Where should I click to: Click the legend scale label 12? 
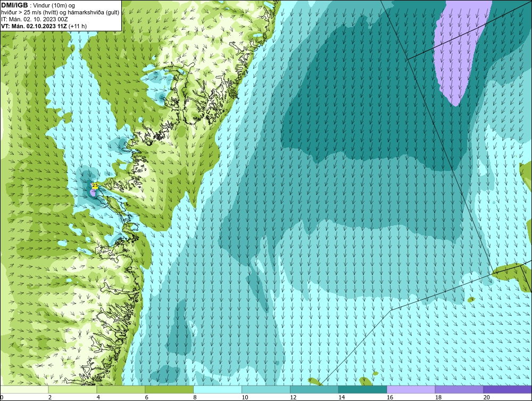[x=293, y=397]
